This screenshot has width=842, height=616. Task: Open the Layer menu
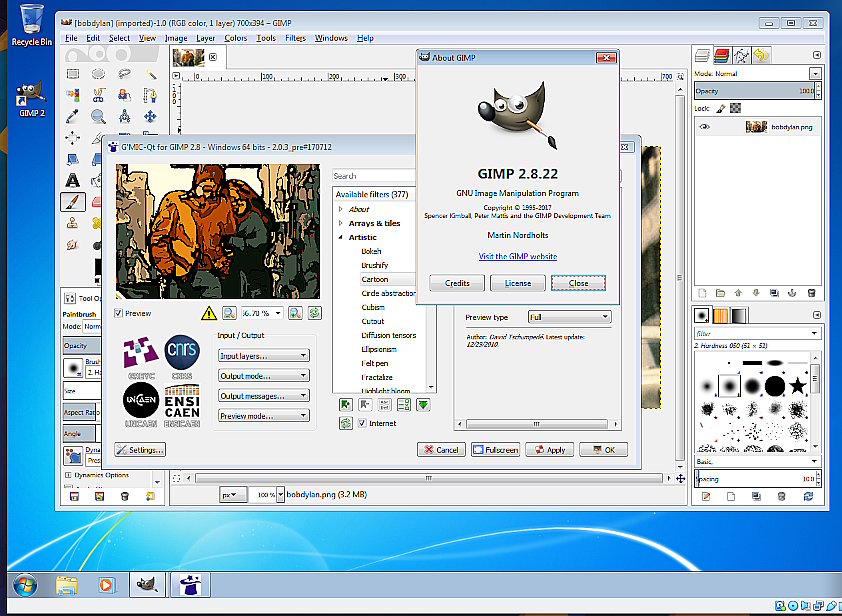206,38
